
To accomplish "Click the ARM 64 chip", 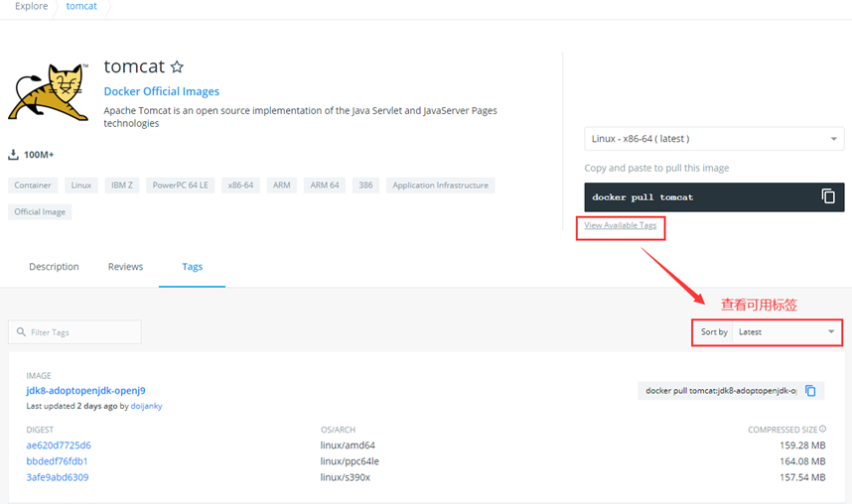I will [325, 186].
